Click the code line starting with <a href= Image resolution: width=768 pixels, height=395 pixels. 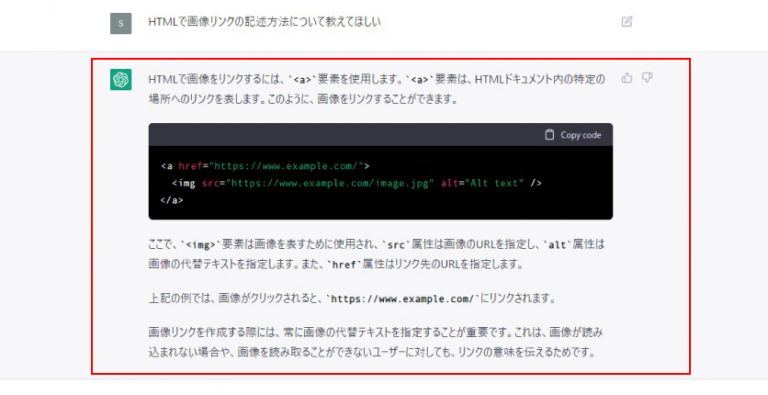[265, 166]
